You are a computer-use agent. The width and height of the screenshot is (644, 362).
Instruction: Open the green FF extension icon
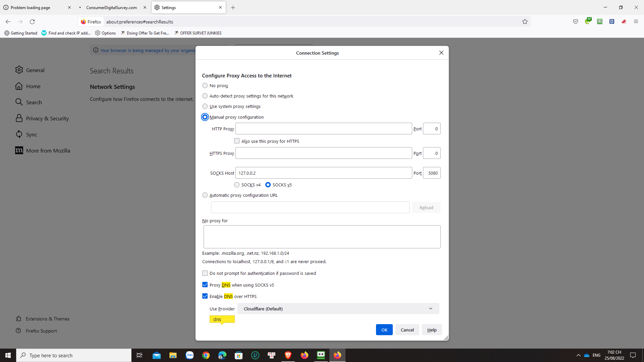(x=588, y=21)
